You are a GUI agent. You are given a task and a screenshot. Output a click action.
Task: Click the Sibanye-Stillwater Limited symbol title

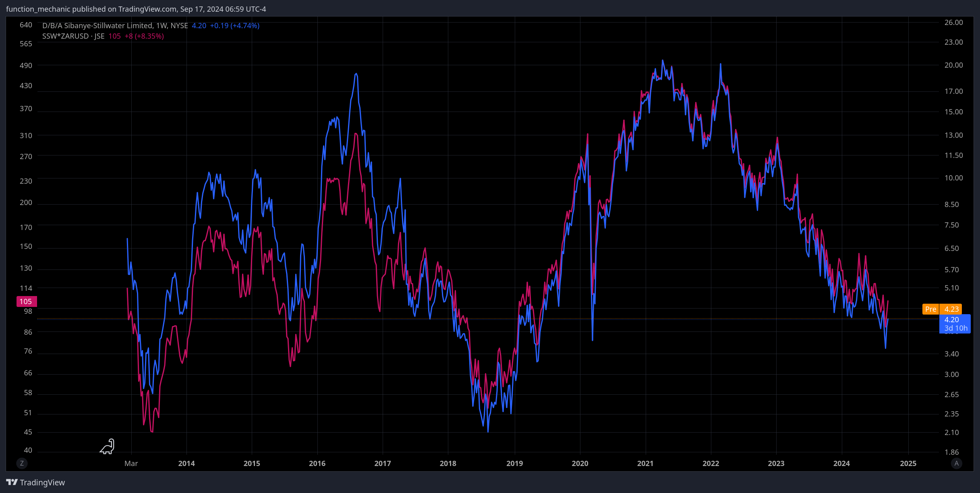click(x=115, y=25)
